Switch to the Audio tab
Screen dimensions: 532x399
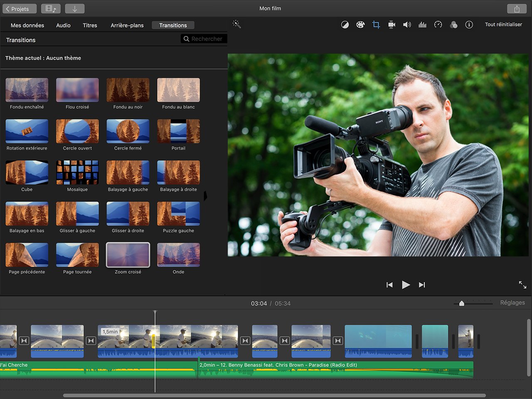[x=63, y=25]
